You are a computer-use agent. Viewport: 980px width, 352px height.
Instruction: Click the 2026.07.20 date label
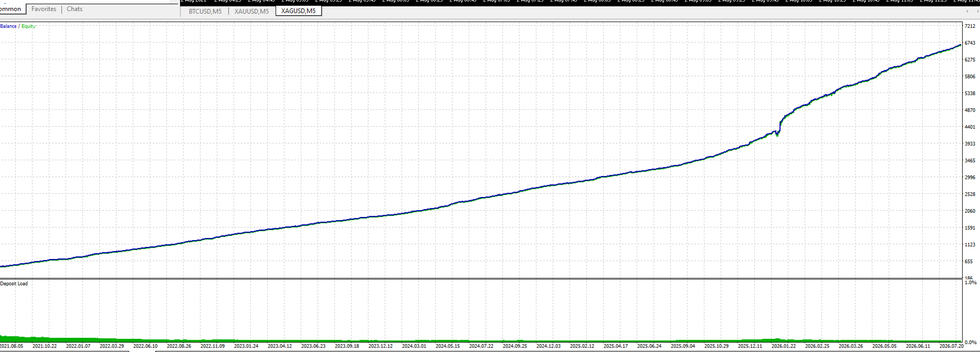click(952, 346)
